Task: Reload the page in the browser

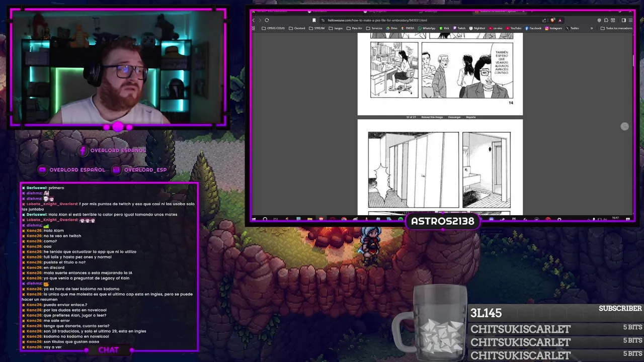Action: (267, 20)
